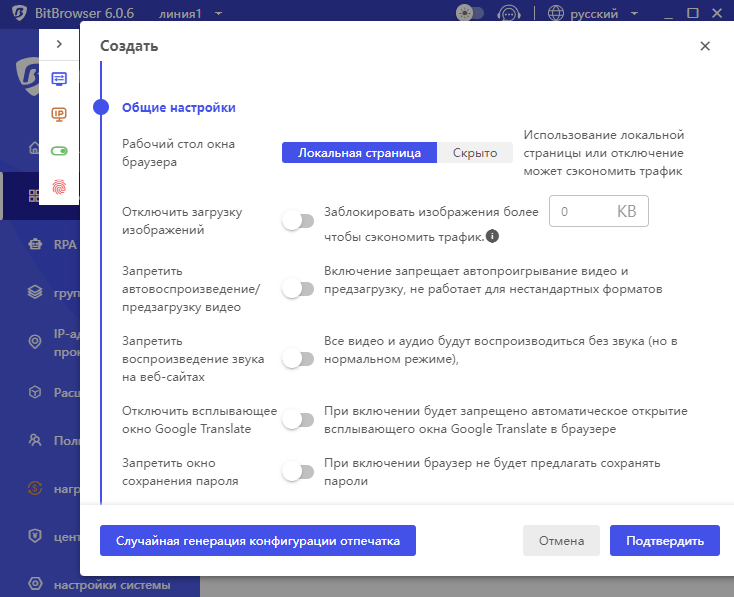734x597 pixels.
Task: Click the home icon in the sidebar
Action: tap(34, 149)
